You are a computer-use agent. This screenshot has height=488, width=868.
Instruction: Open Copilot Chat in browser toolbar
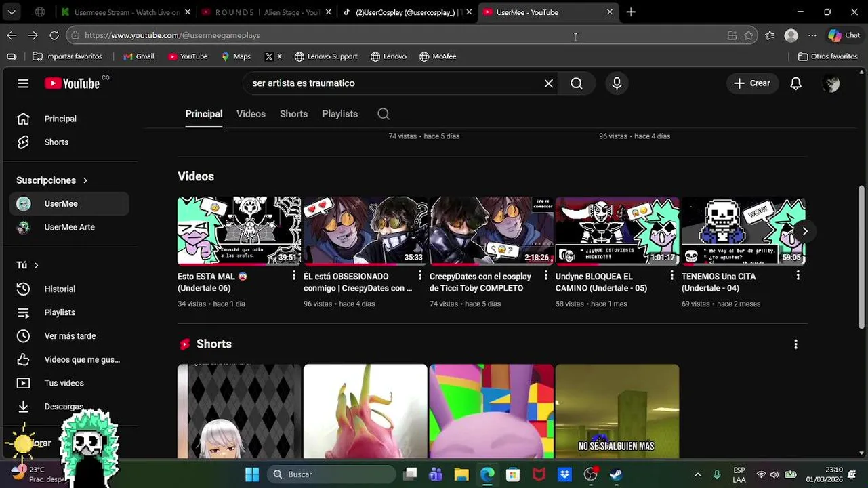coord(844,35)
